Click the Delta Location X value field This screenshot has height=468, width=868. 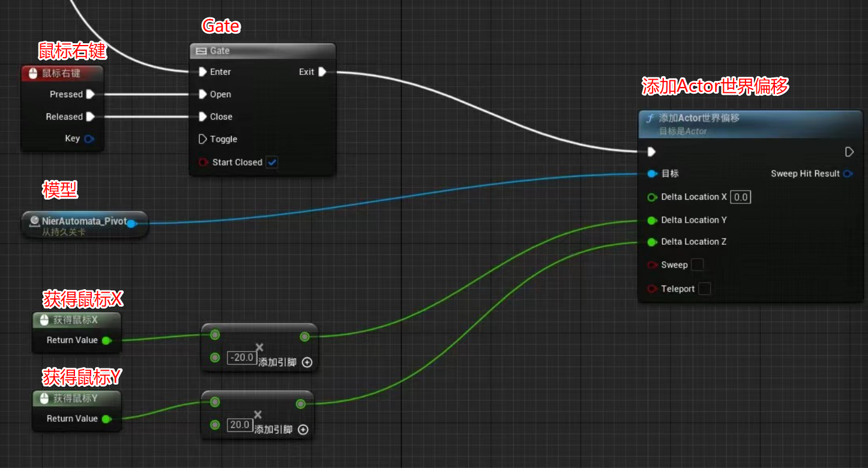pos(741,197)
